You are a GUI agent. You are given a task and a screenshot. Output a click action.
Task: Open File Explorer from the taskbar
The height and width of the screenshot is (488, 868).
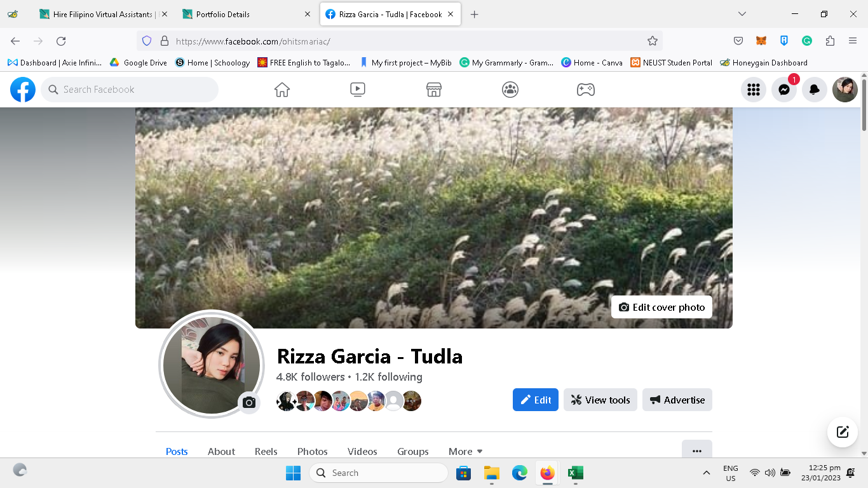(x=492, y=473)
